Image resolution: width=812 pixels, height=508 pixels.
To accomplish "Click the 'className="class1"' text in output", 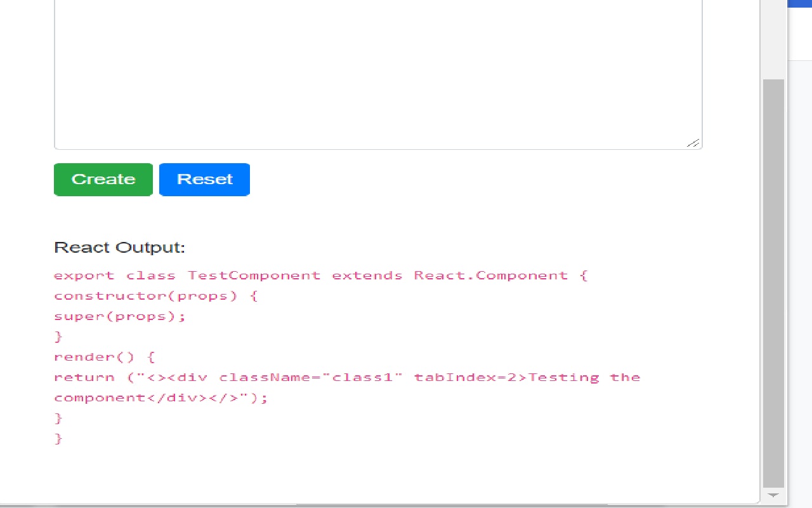I will point(311,377).
